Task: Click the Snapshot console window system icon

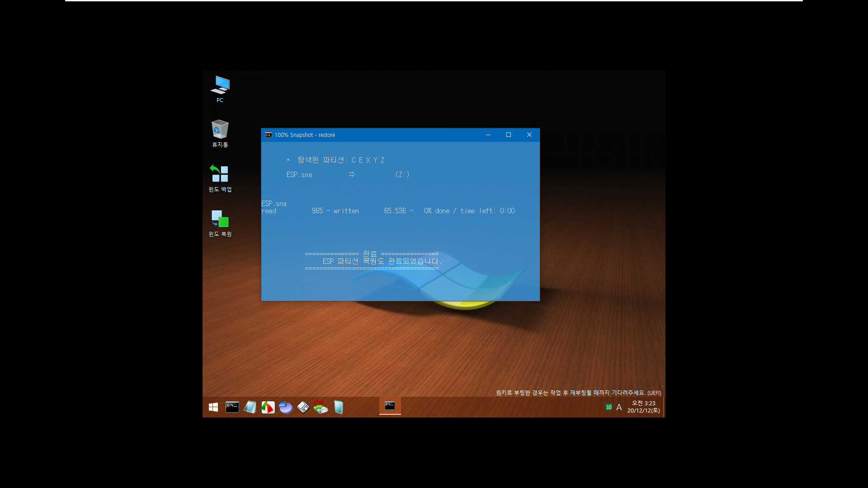Action: pyautogui.click(x=268, y=135)
